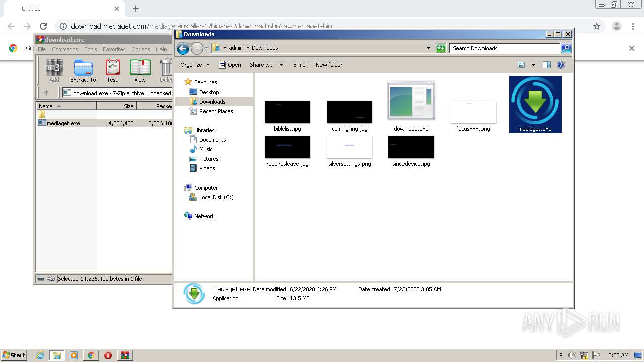Select Videos library in navigation pane
This screenshot has width=644, height=362.
tap(202, 168)
